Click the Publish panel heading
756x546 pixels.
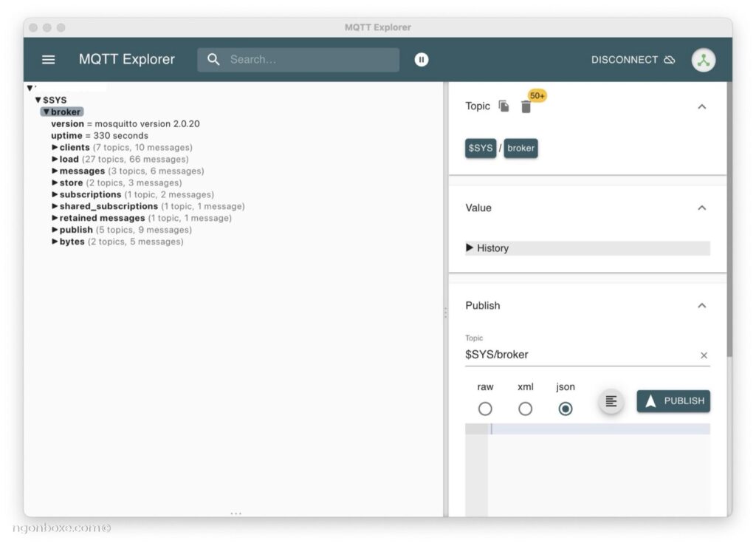[x=483, y=306]
